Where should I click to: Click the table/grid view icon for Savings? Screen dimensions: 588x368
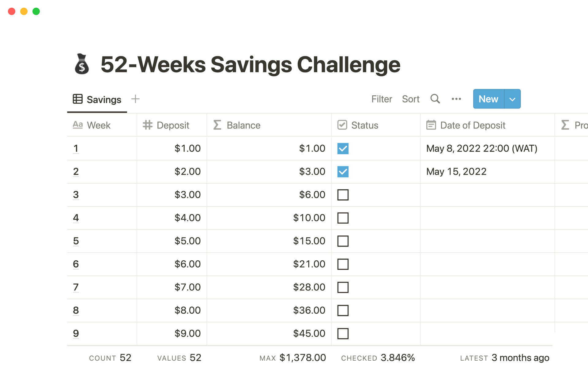[78, 99]
